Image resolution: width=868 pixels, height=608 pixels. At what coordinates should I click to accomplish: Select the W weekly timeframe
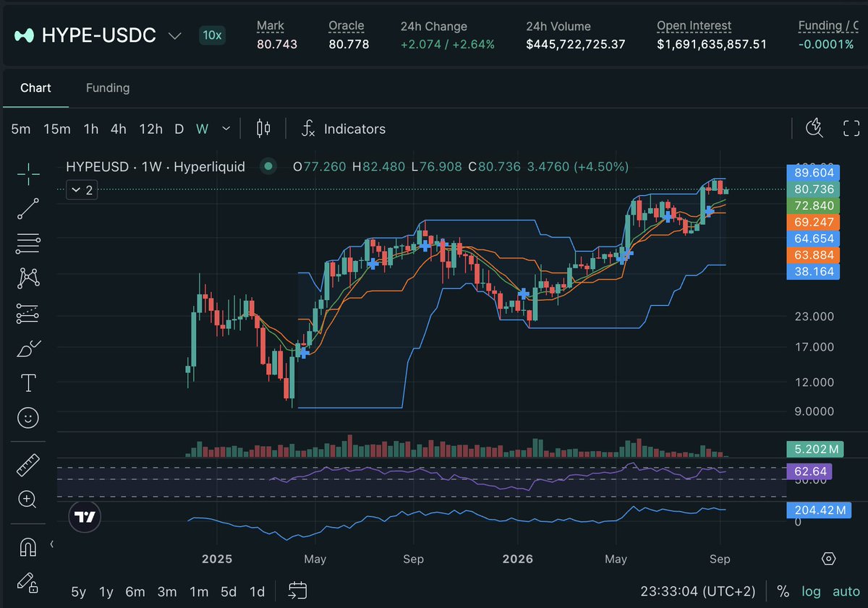(203, 129)
